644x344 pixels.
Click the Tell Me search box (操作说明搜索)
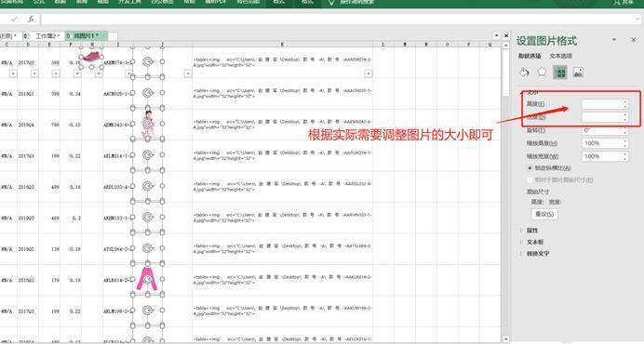coord(357,3)
